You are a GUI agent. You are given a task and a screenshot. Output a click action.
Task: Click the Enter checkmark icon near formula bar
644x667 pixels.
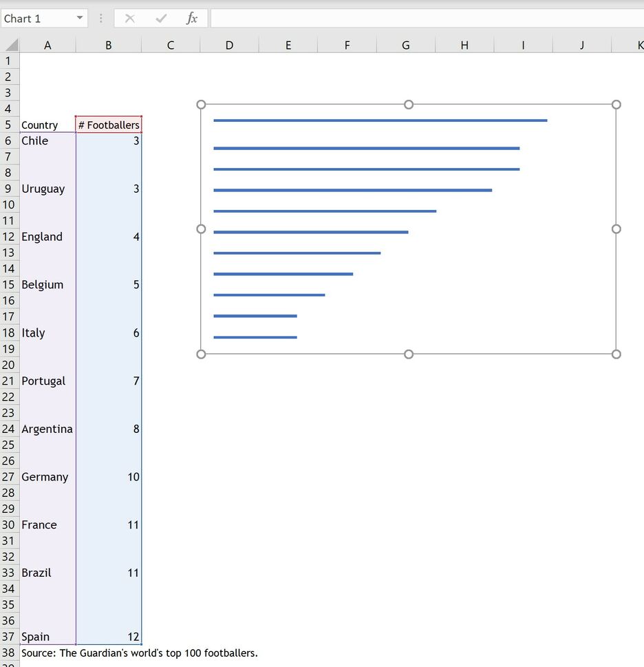[x=161, y=19]
